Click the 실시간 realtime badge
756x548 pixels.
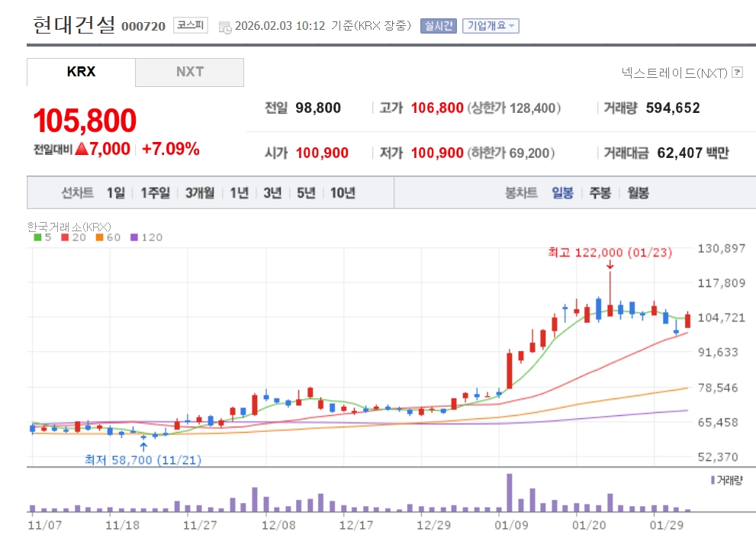click(437, 25)
